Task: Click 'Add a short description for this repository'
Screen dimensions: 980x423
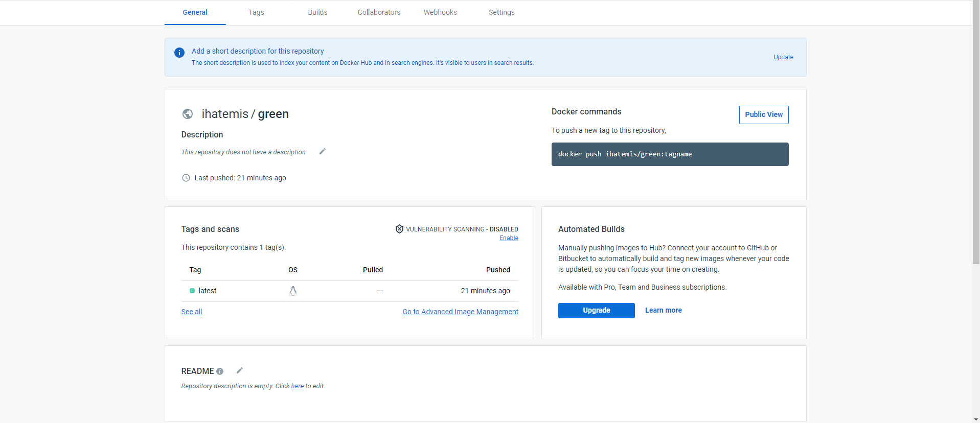Action: [258, 51]
